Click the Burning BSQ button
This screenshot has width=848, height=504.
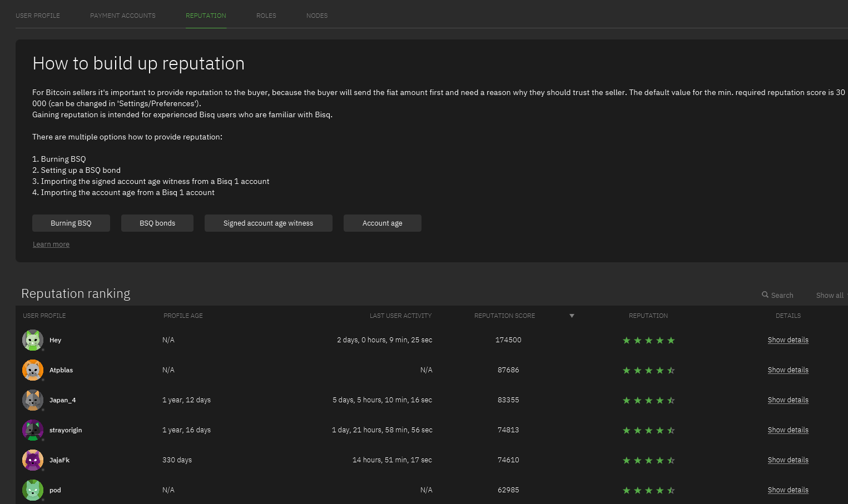click(x=71, y=223)
